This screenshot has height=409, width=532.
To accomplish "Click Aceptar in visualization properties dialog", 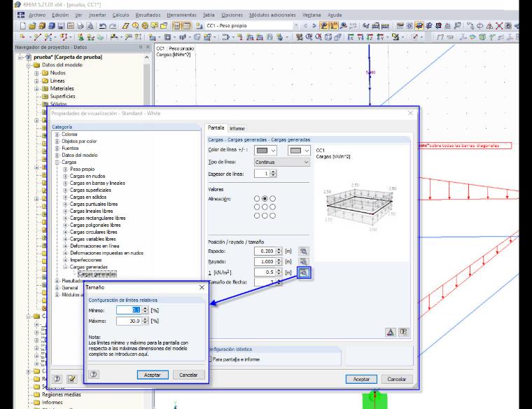I will [361, 379].
